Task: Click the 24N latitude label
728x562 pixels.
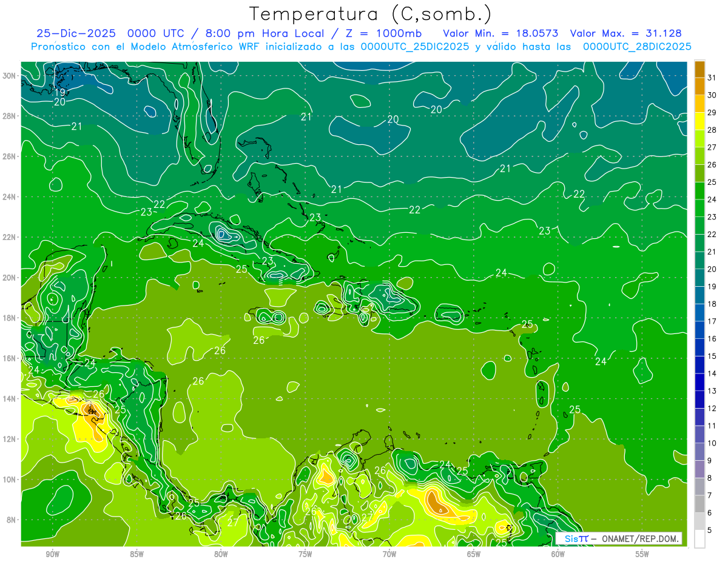Action: point(10,197)
